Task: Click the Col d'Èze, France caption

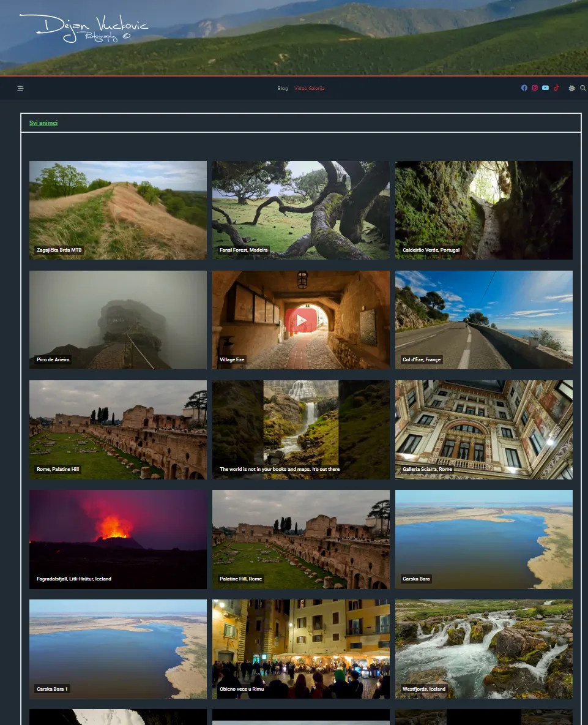Action: click(422, 359)
